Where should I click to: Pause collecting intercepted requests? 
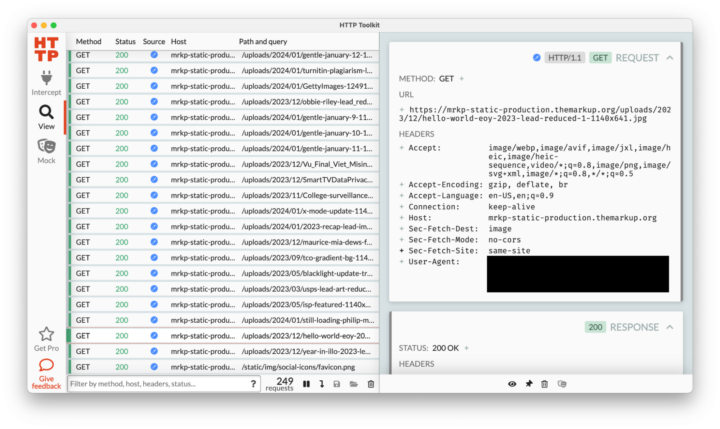pyautogui.click(x=306, y=384)
